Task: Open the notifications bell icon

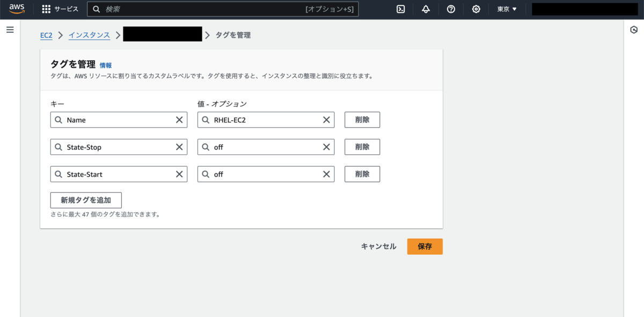Action: [426, 9]
